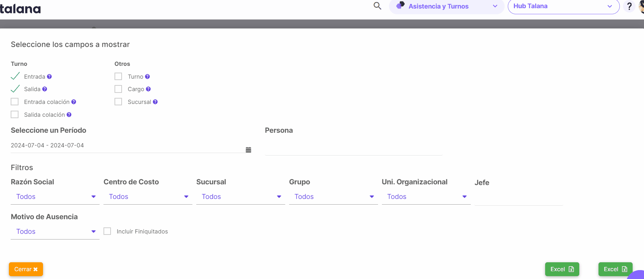The width and height of the screenshot is (644, 279).
Task: Expand the Hub Talana selector
Action: click(x=564, y=6)
